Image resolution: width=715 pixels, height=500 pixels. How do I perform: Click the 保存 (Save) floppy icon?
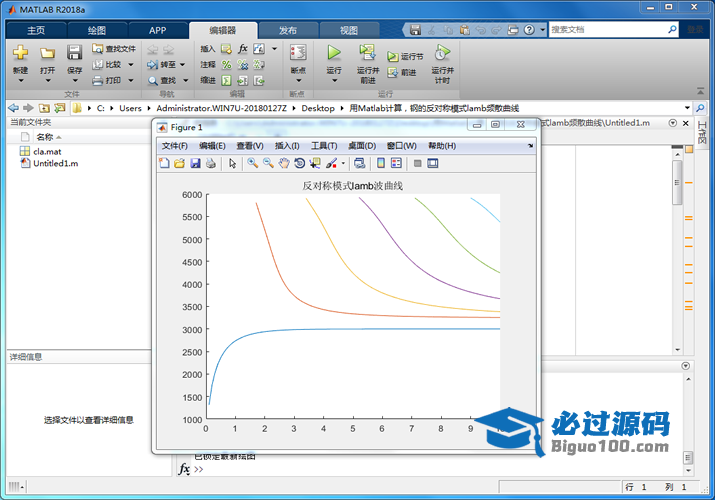coord(74,52)
